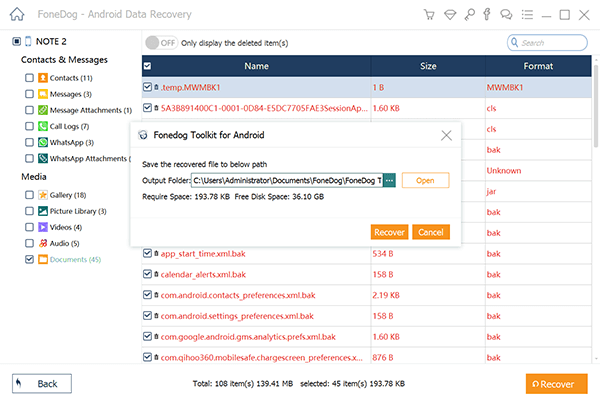The height and width of the screenshot is (402, 600).
Task: Select com.google.android.gms.analytics.prefs.xml.bak file
Action: (x=248, y=337)
